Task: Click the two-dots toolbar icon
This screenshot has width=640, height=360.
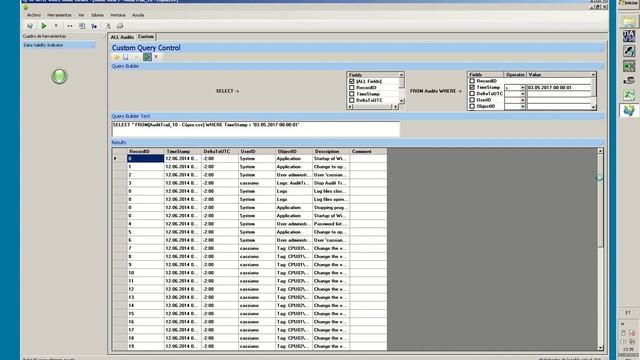Action: [70, 26]
